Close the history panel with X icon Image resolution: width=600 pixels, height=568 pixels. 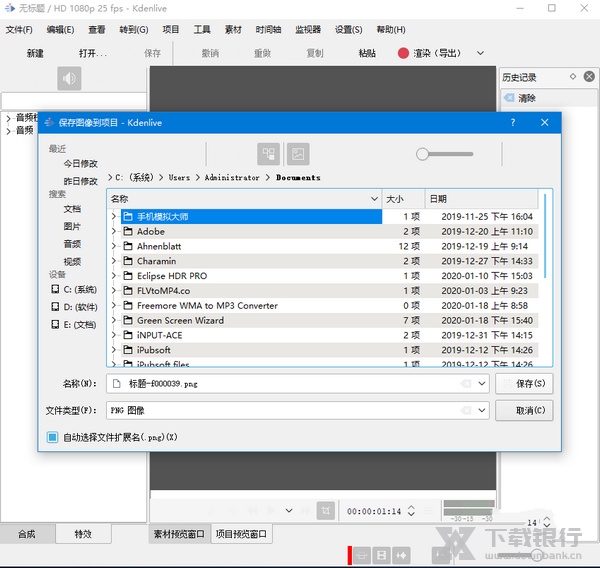(589, 77)
